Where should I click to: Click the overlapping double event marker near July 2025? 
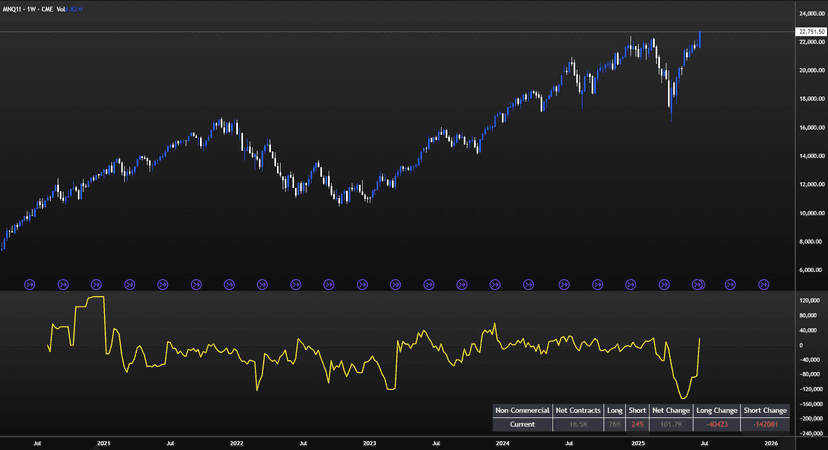click(x=699, y=285)
